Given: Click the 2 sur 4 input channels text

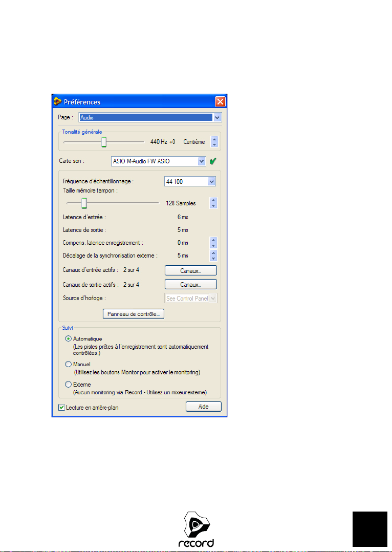Looking at the screenshot, I should pos(131,270).
